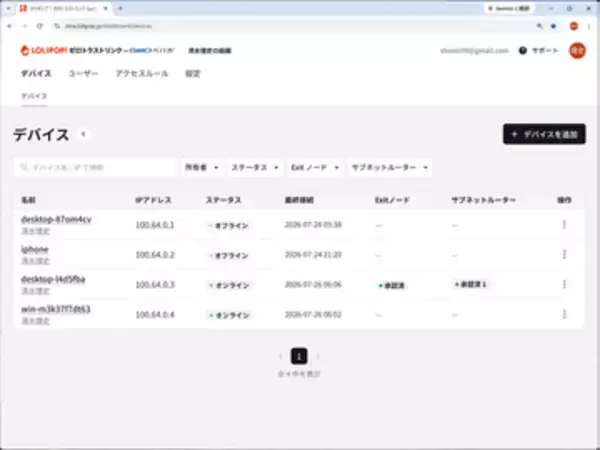This screenshot has height=450, width=600.
Task: Click the device search field
Action: pyautogui.click(x=95, y=168)
